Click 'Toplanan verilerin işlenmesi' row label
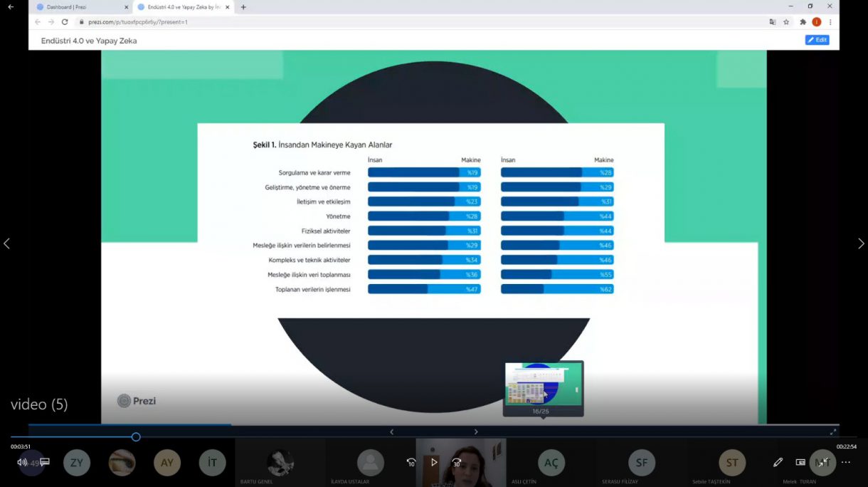868x487 pixels. [x=313, y=290]
